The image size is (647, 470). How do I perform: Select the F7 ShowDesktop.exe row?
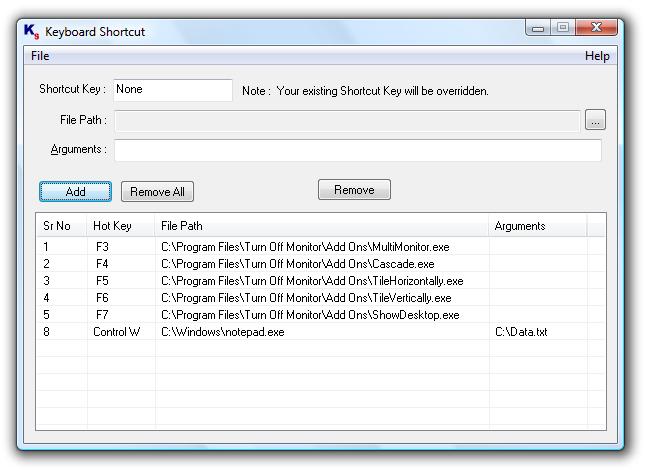click(321, 315)
